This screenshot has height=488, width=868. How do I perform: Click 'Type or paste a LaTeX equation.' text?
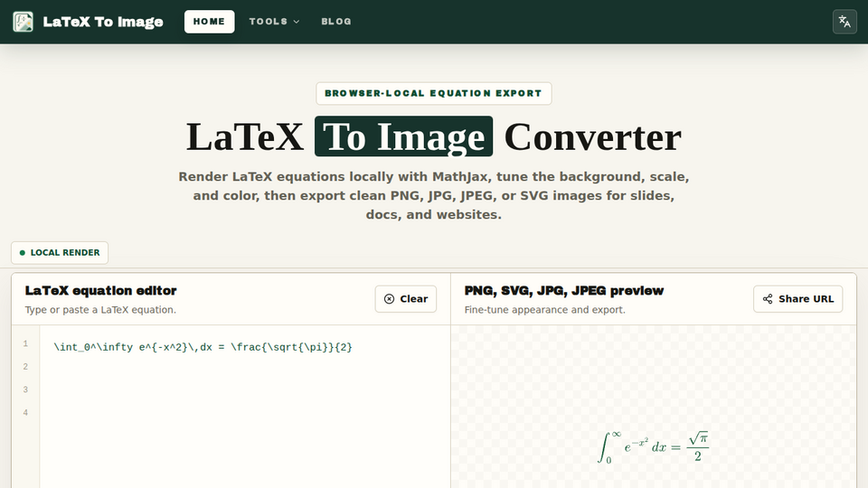(x=100, y=310)
